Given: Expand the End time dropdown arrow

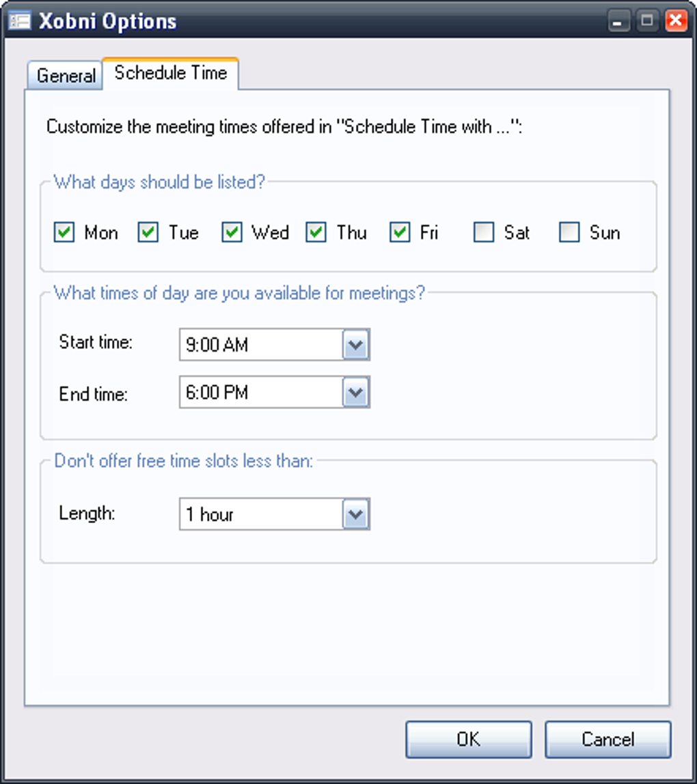Looking at the screenshot, I should pyautogui.click(x=356, y=393).
